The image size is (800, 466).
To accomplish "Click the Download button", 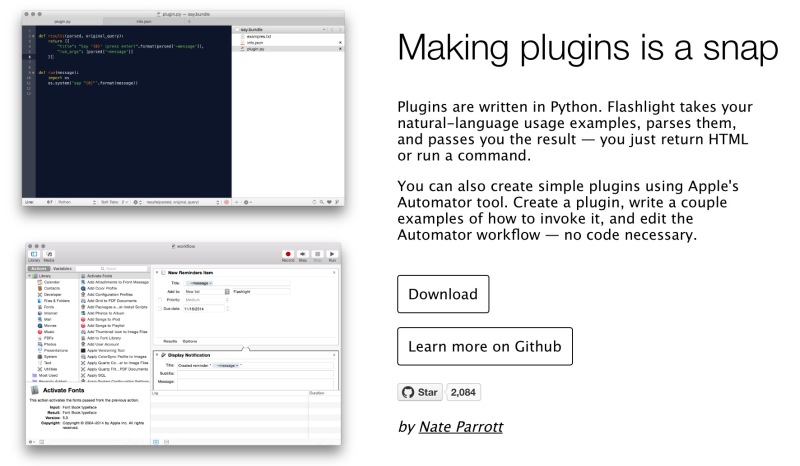I will (443, 294).
